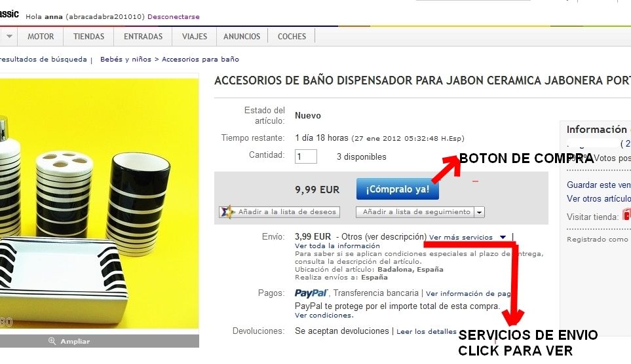Click the red store icon next to Visitar tienda
Screen dimensions: 631x364
(x=626, y=214)
